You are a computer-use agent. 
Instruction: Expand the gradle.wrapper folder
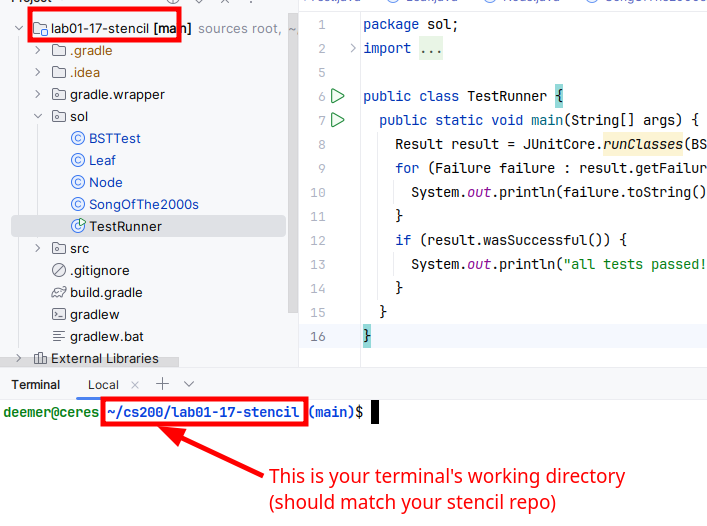point(38,94)
